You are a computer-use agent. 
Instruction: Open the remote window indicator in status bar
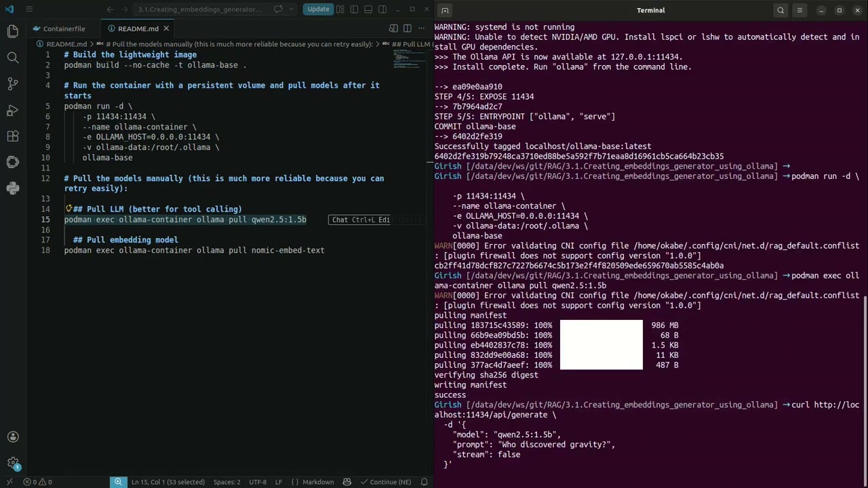click(9, 482)
